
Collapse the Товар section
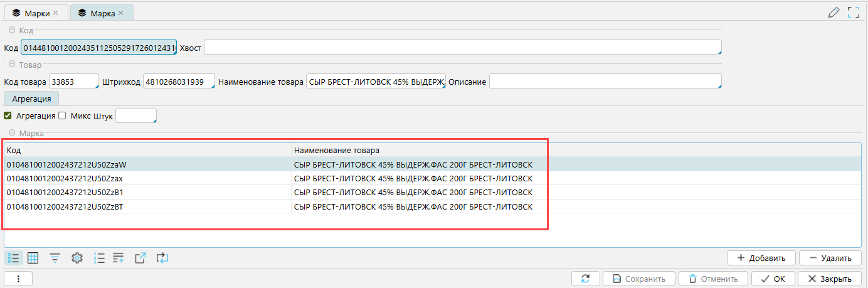tap(11, 65)
